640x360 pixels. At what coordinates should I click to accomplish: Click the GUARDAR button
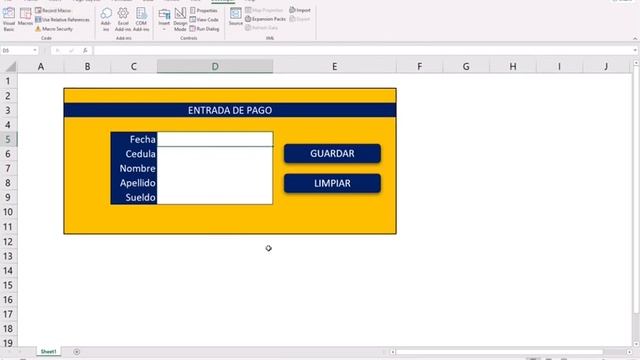332,153
